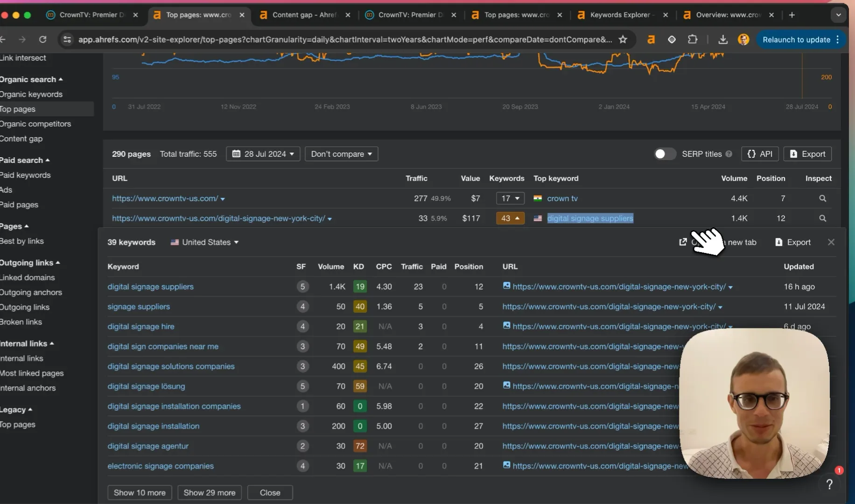Click Relaunch to update button
The height and width of the screenshot is (504, 855).
pos(802,40)
